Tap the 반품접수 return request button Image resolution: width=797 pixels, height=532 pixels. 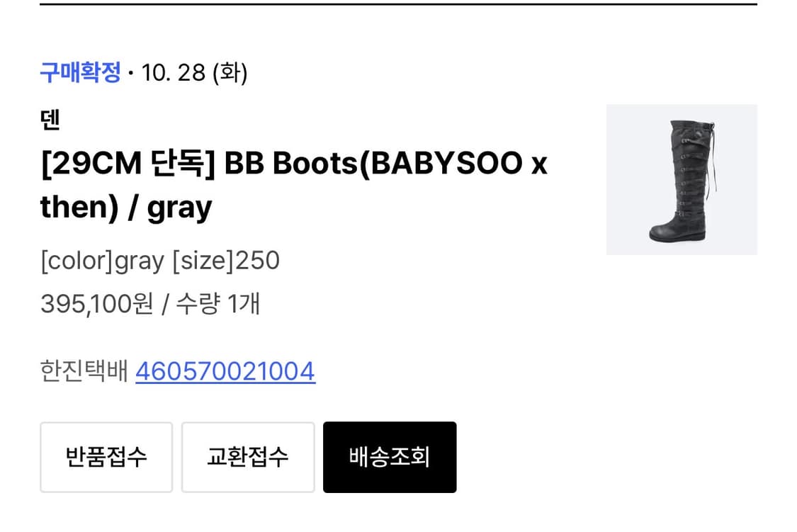[106, 457]
